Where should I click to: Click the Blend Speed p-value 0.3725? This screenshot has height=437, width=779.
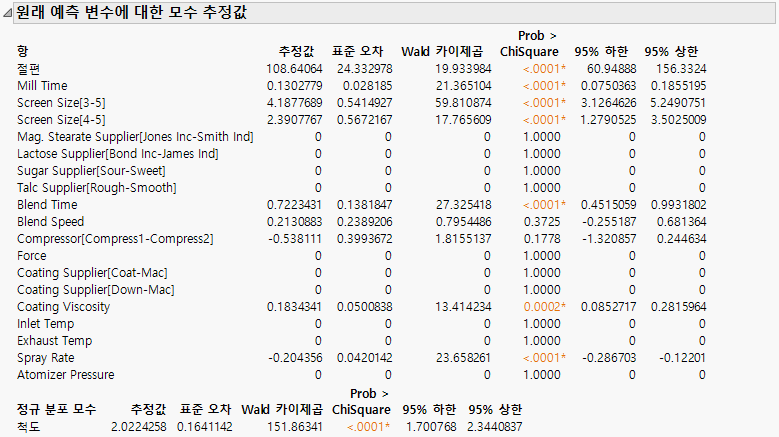pos(542,221)
